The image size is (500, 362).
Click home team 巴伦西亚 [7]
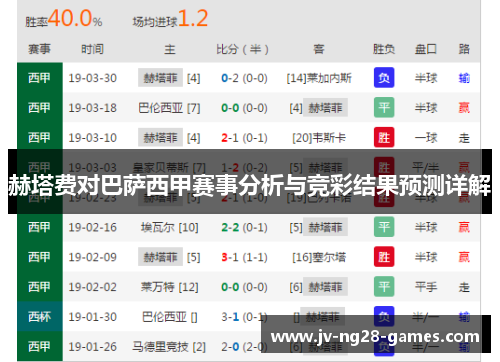[169, 108]
